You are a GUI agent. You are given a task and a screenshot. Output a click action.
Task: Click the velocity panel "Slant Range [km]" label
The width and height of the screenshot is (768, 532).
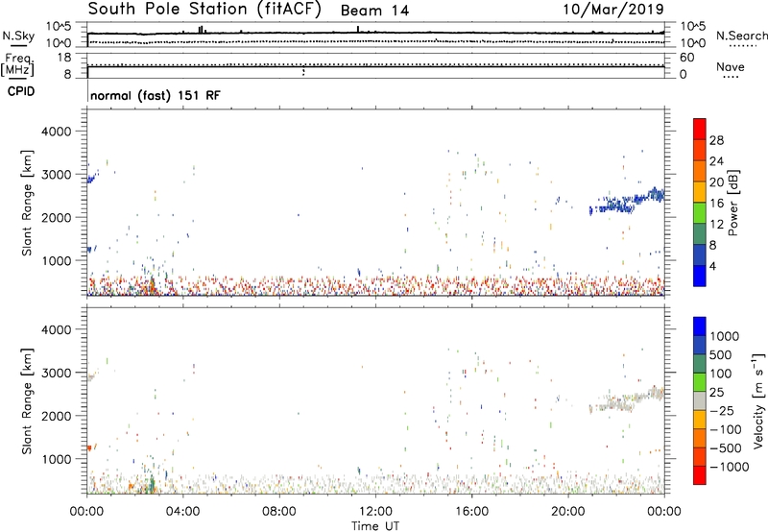click(27, 400)
